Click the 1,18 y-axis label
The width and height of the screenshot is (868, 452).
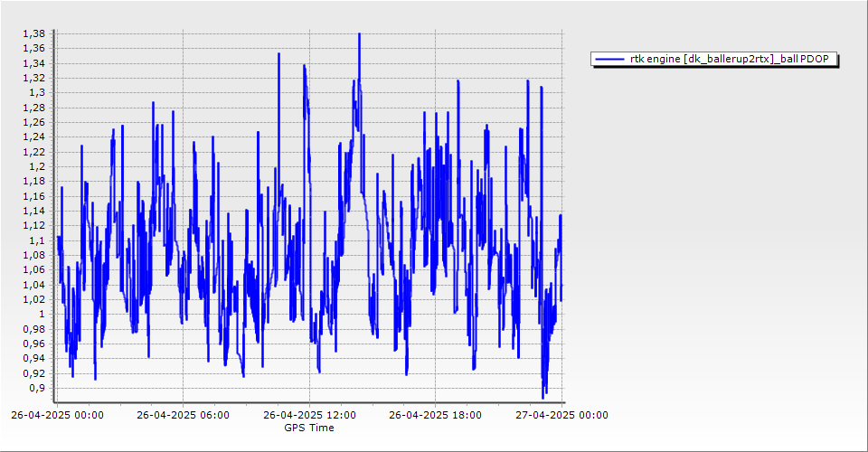point(33,182)
